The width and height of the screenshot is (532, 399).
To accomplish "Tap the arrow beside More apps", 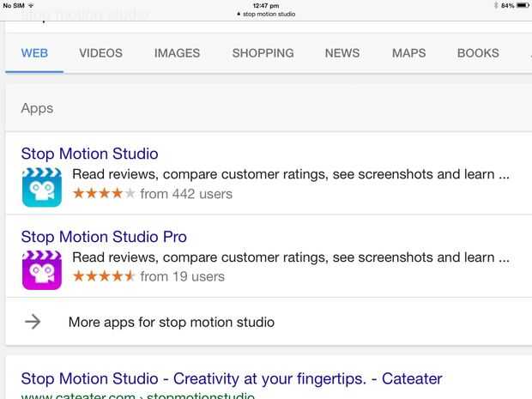I will tap(33, 322).
